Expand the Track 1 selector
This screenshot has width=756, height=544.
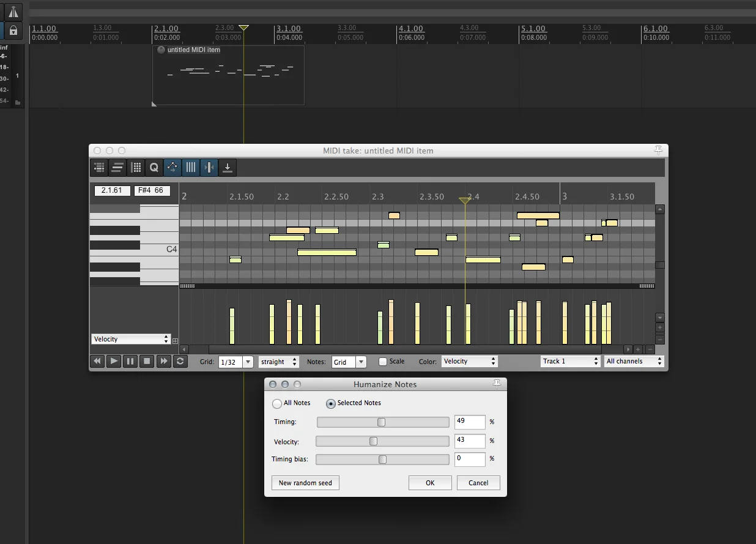click(x=570, y=362)
